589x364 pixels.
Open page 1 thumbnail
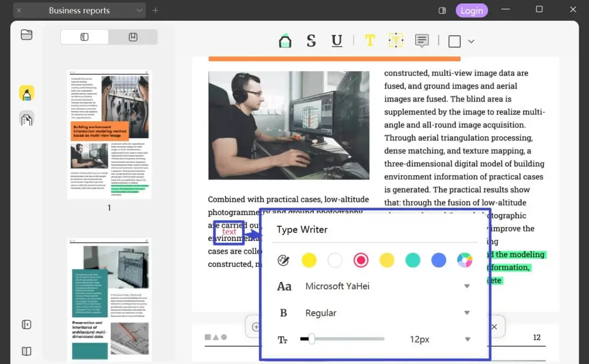pyautogui.click(x=109, y=134)
